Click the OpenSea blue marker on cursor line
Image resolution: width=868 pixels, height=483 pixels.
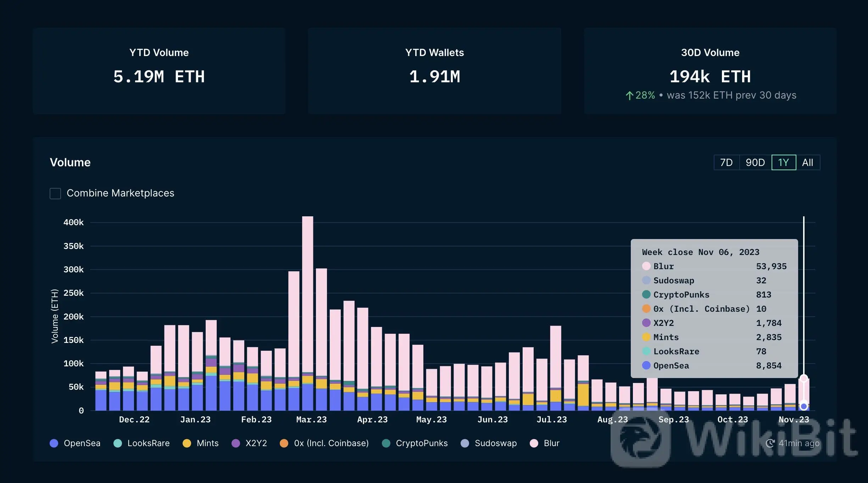[x=804, y=406]
